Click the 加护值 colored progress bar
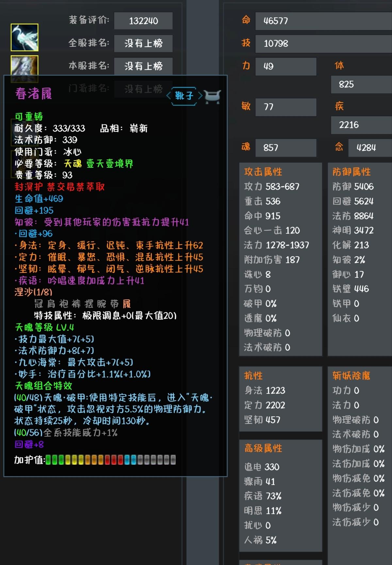This screenshot has width=392, height=565. click(x=111, y=460)
